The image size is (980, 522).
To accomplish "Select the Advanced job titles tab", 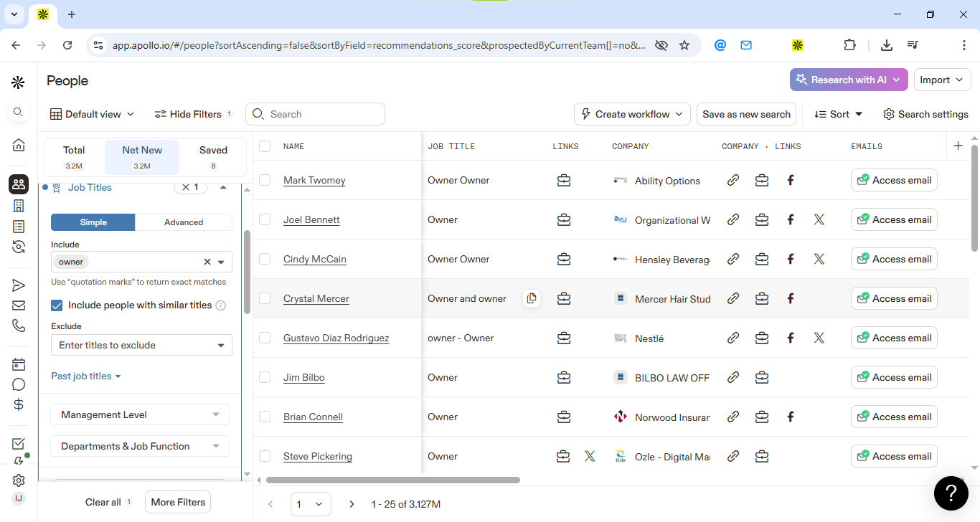I will point(184,222).
